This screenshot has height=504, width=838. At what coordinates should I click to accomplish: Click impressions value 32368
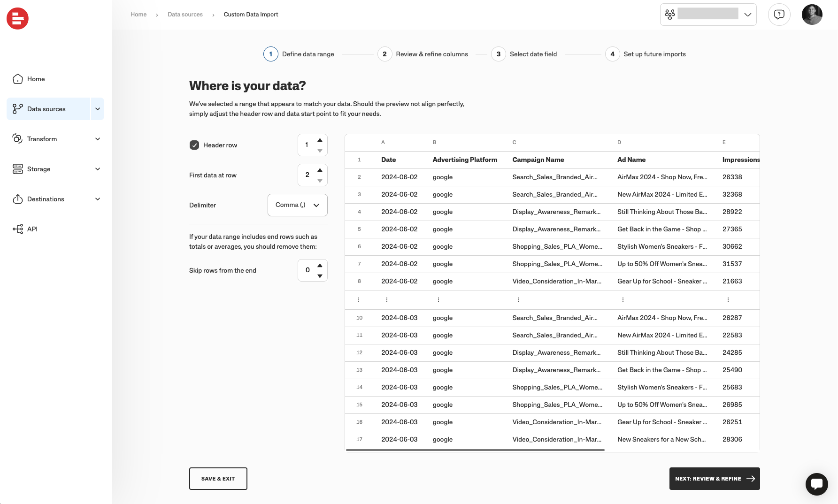click(x=732, y=194)
